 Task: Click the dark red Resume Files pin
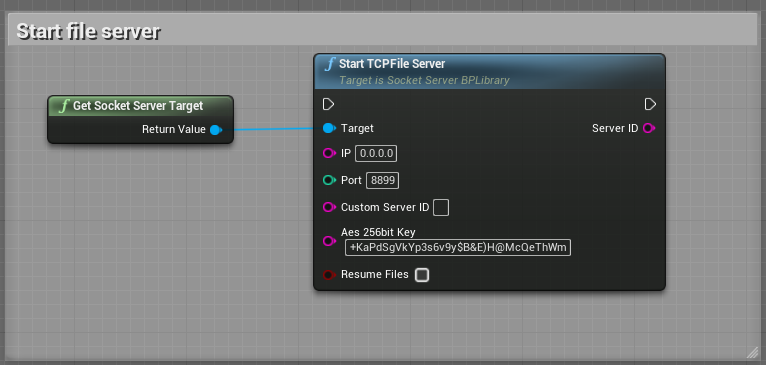329,275
